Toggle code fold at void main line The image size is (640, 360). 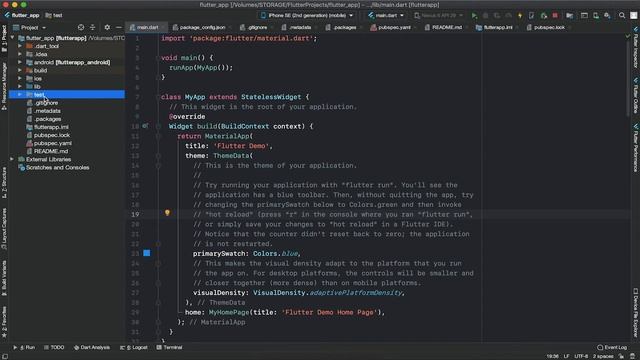point(158,58)
